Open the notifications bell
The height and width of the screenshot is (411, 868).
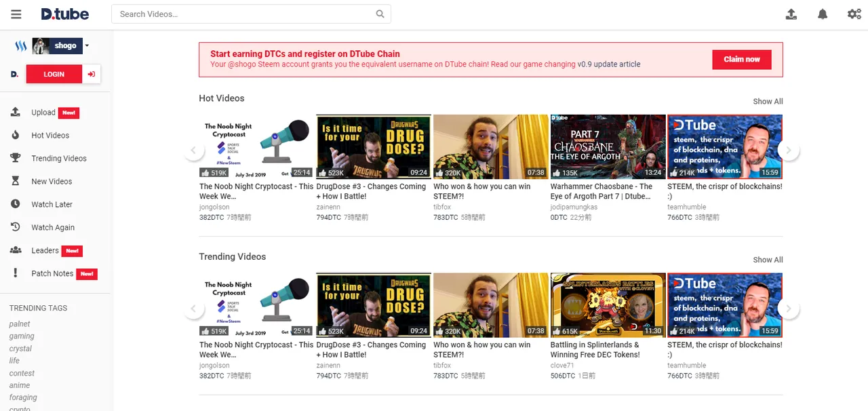pos(823,14)
